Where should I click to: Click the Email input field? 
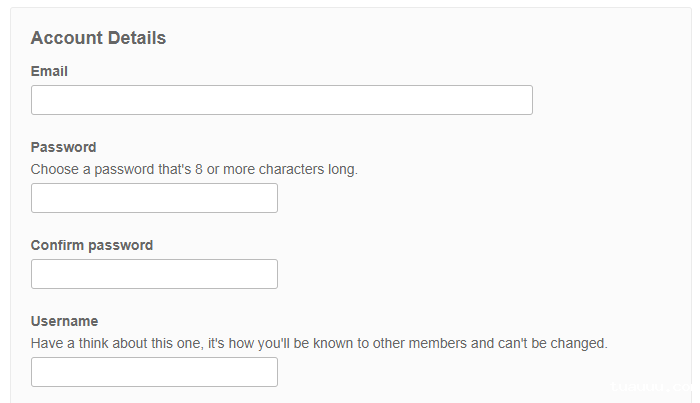281,100
